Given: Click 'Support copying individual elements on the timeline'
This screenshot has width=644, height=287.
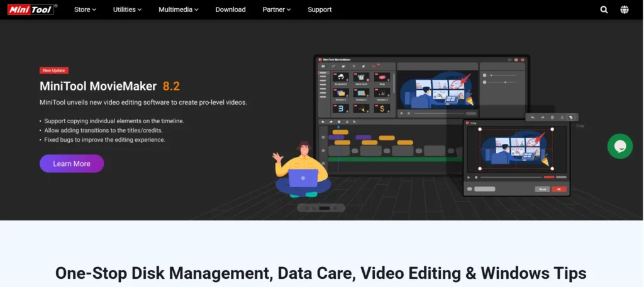Looking at the screenshot, I should pos(114,121).
